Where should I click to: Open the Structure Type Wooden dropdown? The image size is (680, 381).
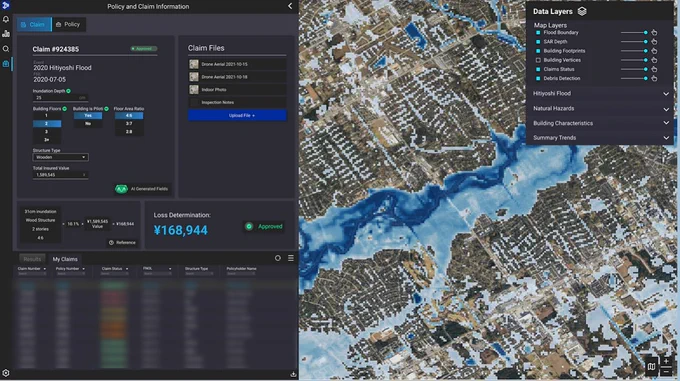point(60,157)
